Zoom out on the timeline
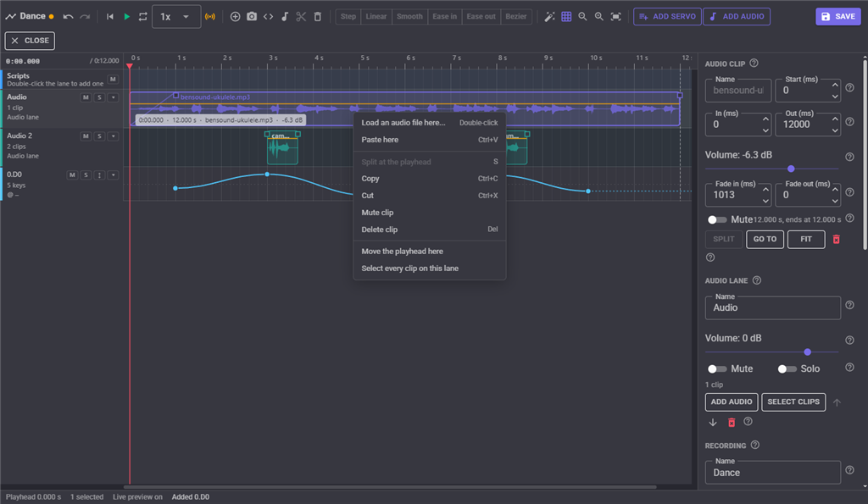The height and width of the screenshot is (504, 868). (x=583, y=17)
